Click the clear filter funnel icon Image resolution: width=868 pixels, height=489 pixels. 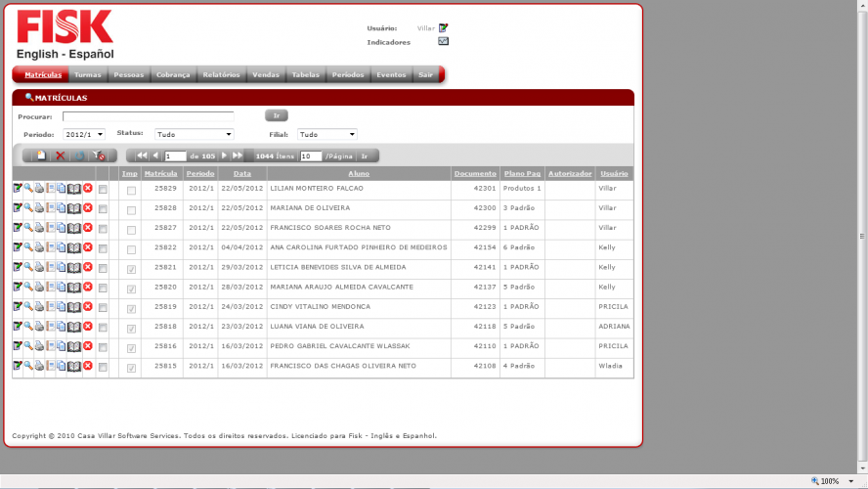coord(99,156)
